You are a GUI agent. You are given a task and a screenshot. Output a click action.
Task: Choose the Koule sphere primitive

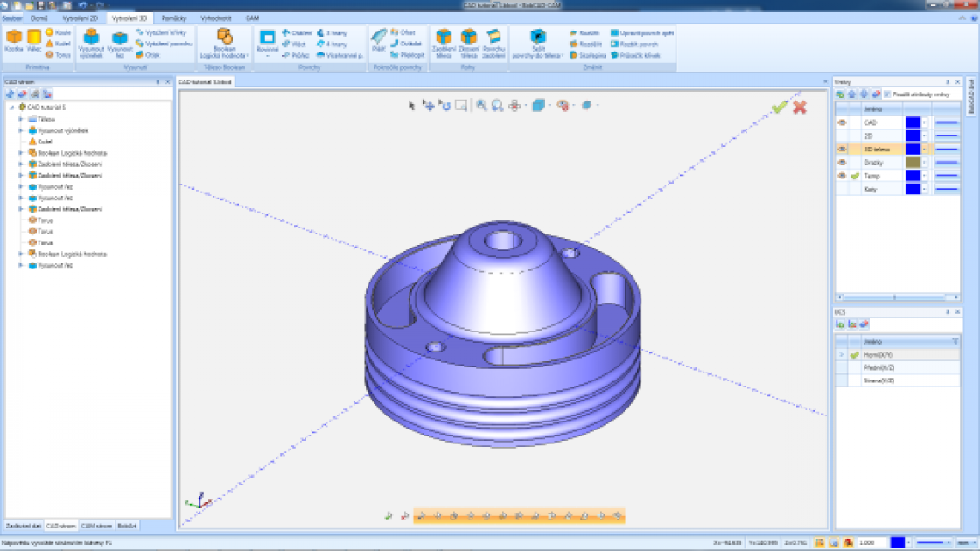[x=58, y=32]
